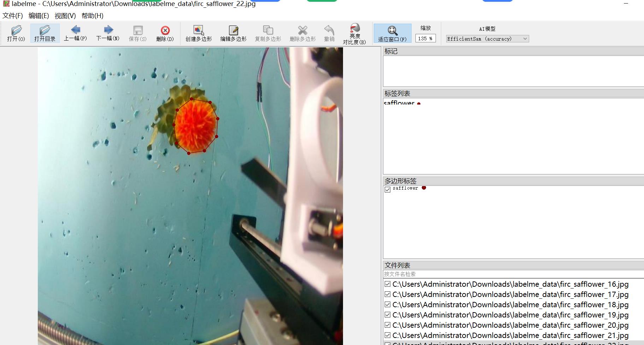Go to next image (下一幅)
Screen dimensions: 644x345
click(108, 33)
